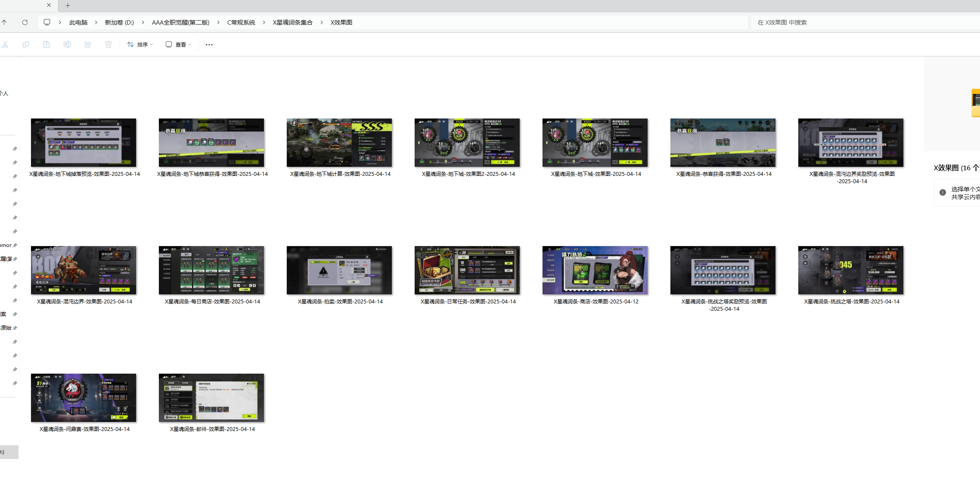Click file name X星魂词条-地下城计算-效果图-2025-04-14
The width and height of the screenshot is (980, 484).
340,174
